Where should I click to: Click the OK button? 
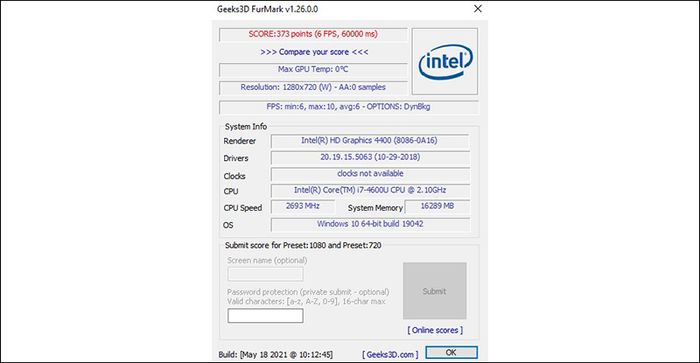click(x=451, y=352)
